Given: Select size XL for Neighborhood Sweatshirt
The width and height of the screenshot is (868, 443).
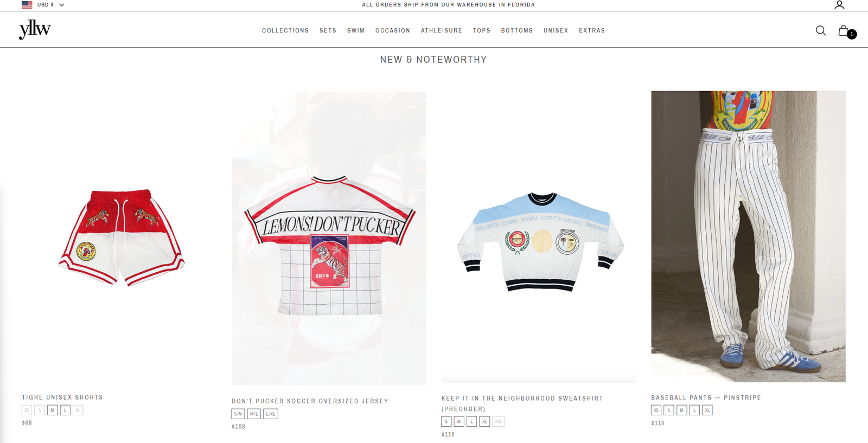Looking at the screenshot, I should [484, 421].
